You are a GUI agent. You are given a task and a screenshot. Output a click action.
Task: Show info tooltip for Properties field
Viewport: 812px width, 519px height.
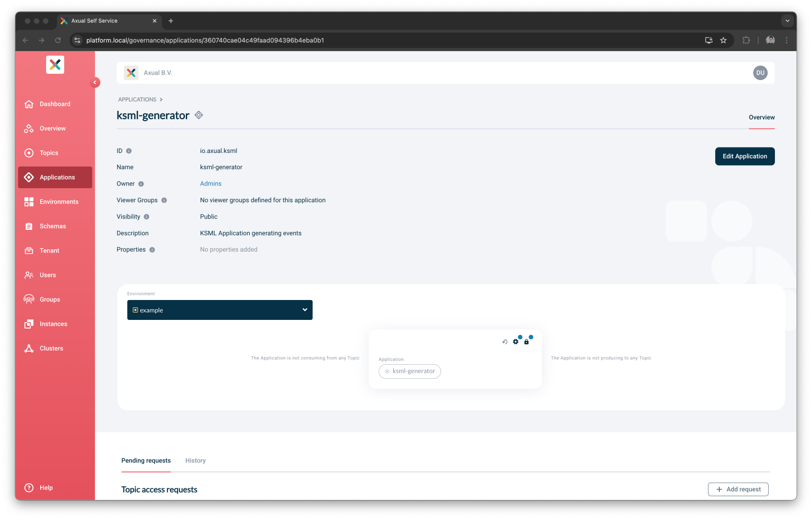click(152, 250)
